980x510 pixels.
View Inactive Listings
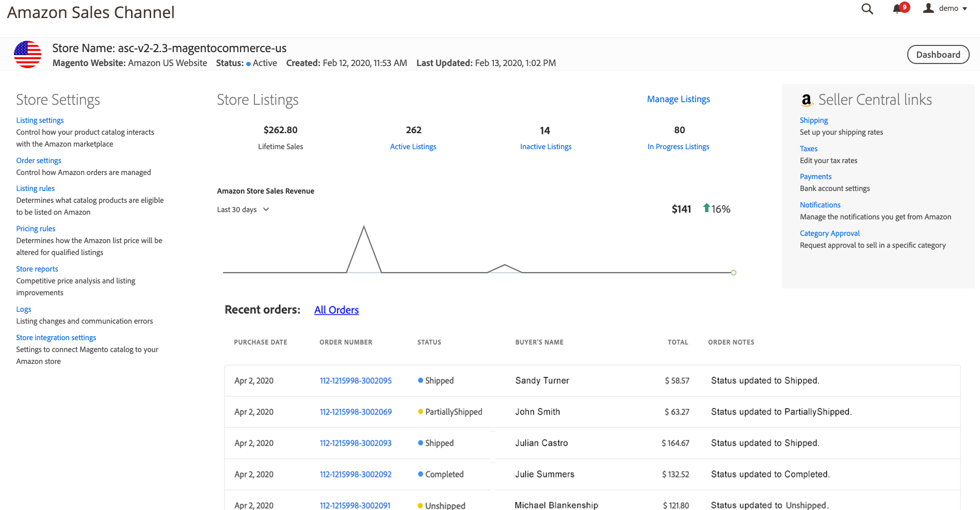pos(546,147)
